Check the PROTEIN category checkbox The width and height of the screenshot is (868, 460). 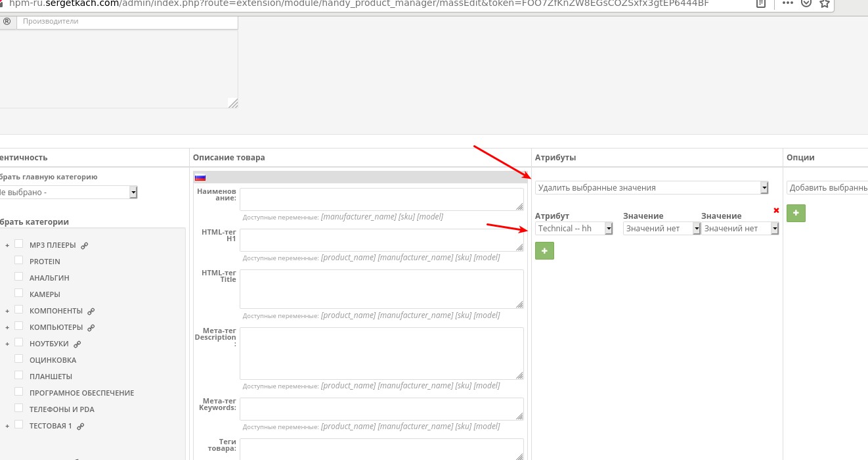(19, 261)
